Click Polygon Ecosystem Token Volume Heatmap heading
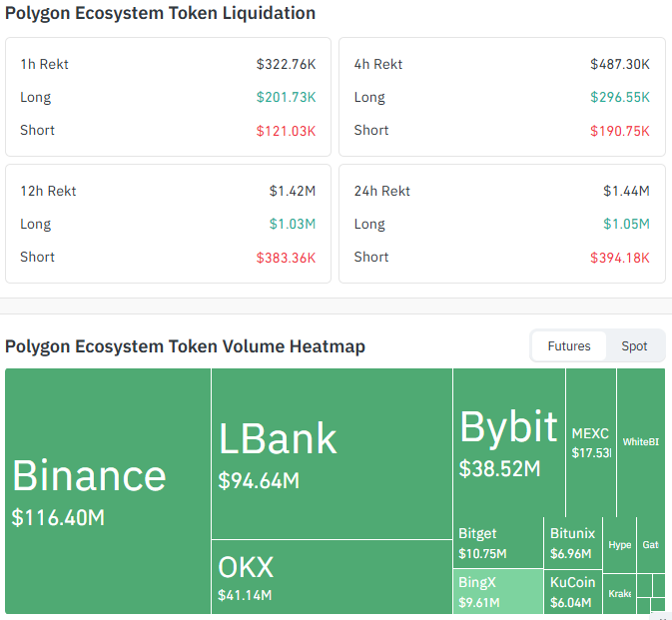 [185, 346]
